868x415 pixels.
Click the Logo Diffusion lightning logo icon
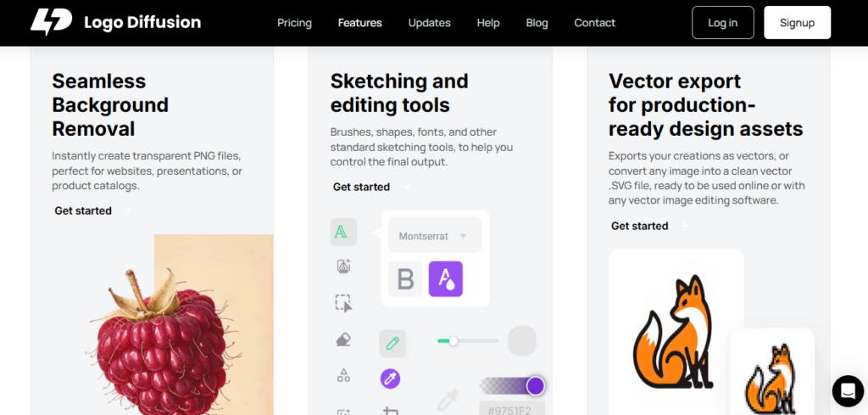[x=51, y=23]
